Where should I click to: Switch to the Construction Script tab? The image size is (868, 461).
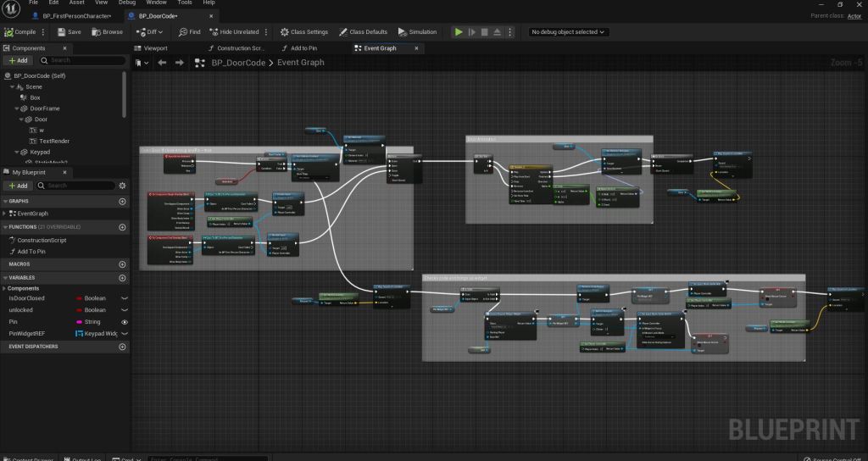click(241, 48)
